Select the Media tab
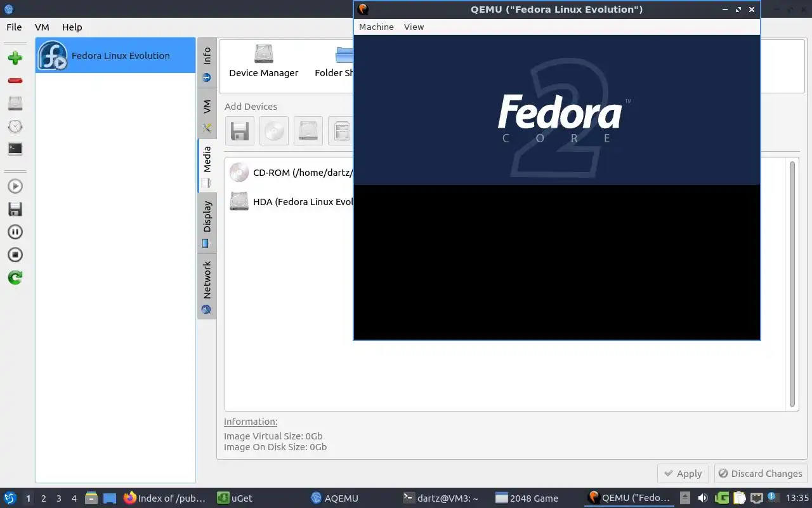 pos(207,166)
